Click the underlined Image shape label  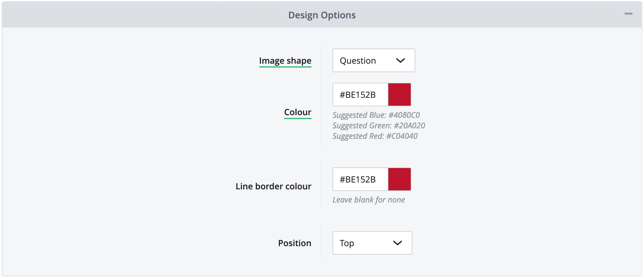pyautogui.click(x=285, y=61)
